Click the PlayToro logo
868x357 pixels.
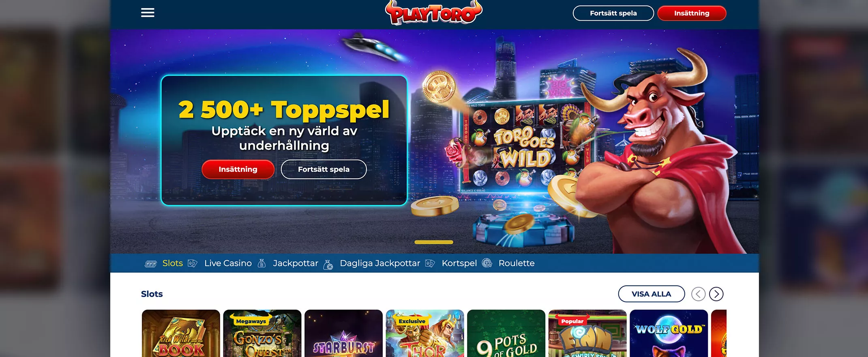434,13
